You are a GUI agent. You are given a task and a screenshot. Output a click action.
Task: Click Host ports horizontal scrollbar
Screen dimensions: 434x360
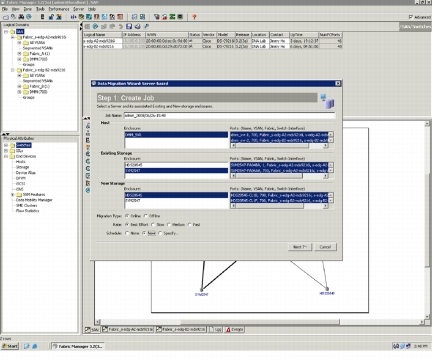279,145
